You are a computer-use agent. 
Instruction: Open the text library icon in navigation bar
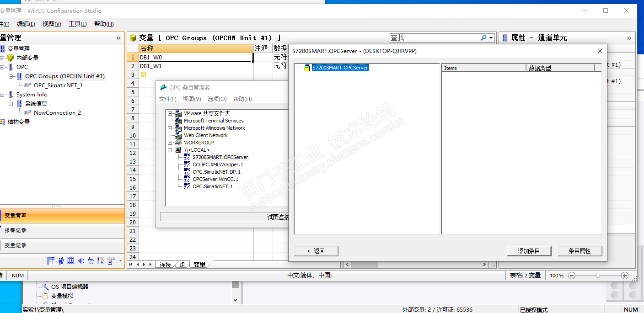[x=51, y=261]
